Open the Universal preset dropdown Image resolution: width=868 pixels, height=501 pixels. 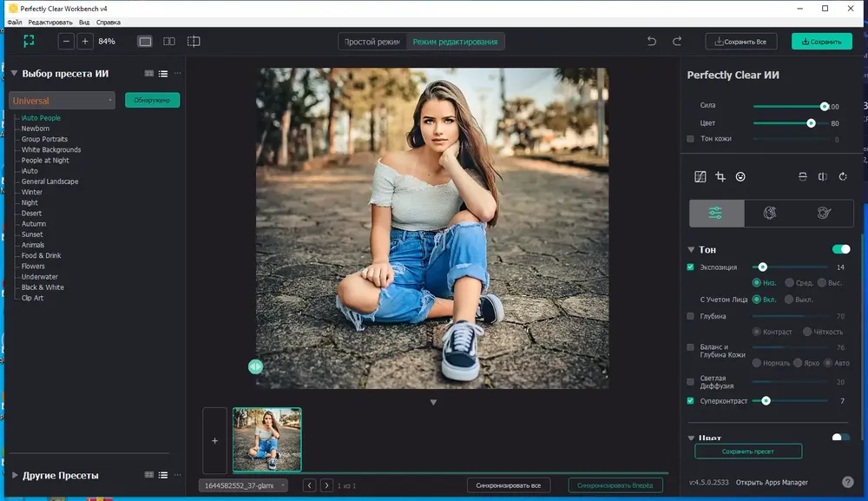(62, 101)
